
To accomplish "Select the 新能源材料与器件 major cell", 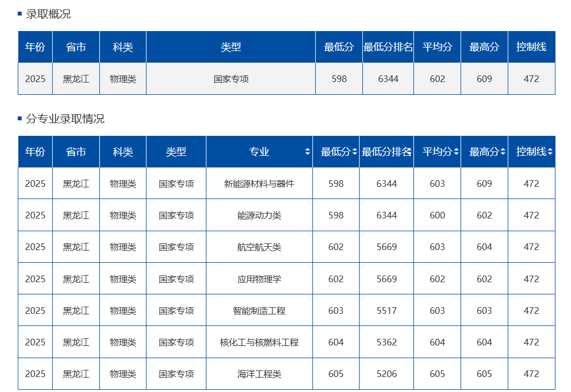I will pos(259,184).
